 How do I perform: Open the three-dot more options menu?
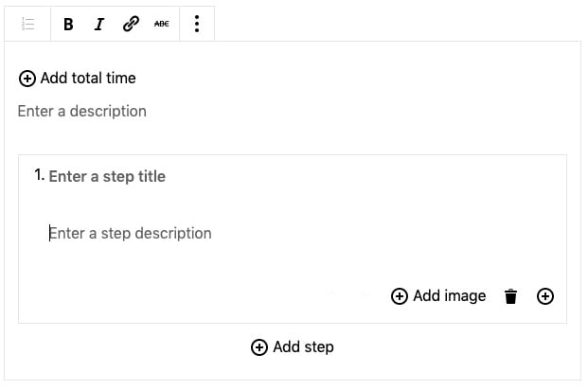coord(197,25)
